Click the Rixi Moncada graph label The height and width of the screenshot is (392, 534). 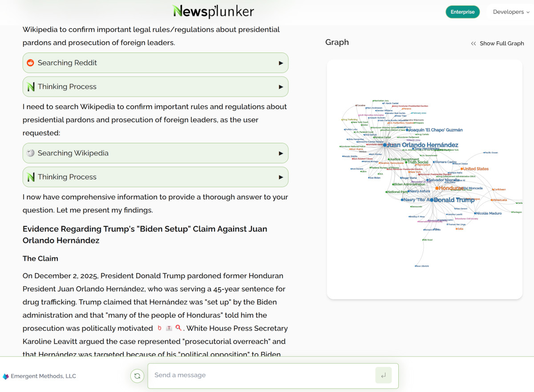(x=472, y=188)
